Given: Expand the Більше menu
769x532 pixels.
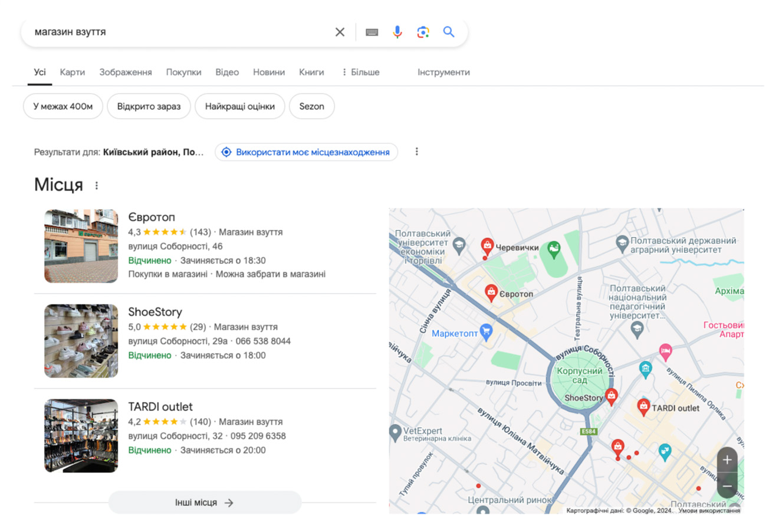Looking at the screenshot, I should pos(360,72).
